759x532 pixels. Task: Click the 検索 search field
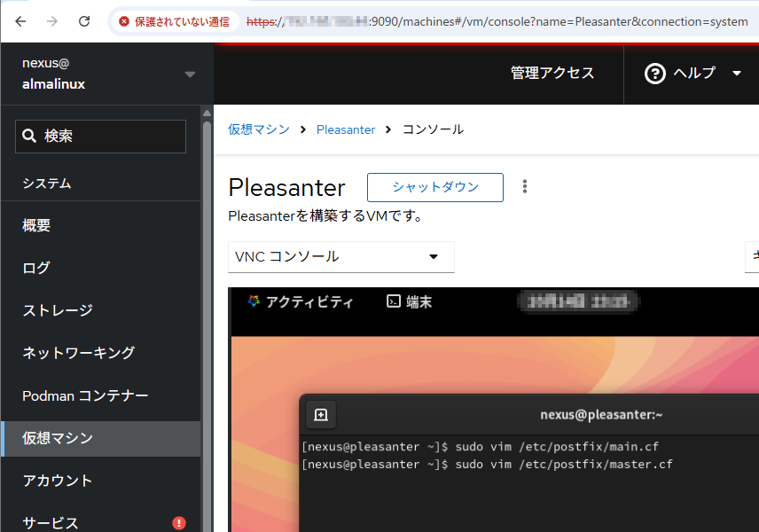coord(100,137)
